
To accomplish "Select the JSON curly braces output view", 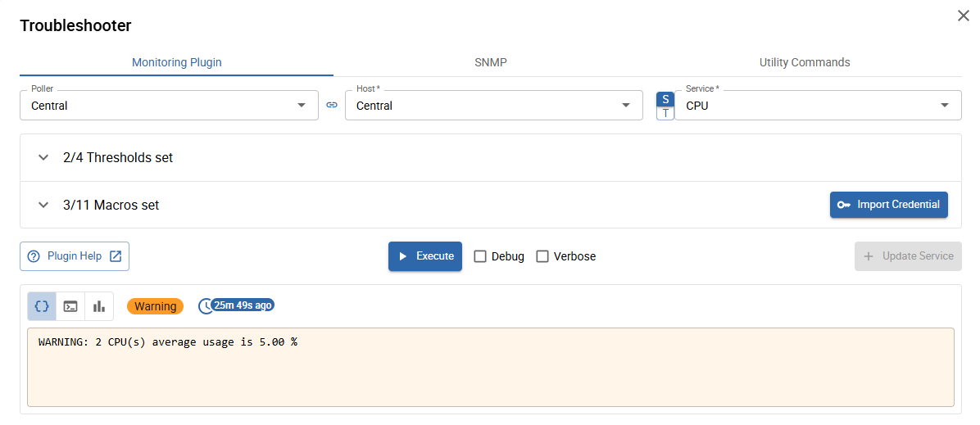I will (x=42, y=306).
